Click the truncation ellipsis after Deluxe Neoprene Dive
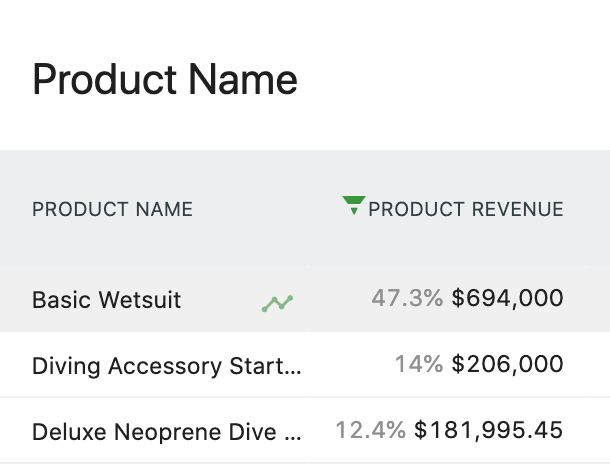610x466 pixels. pyautogui.click(x=293, y=436)
